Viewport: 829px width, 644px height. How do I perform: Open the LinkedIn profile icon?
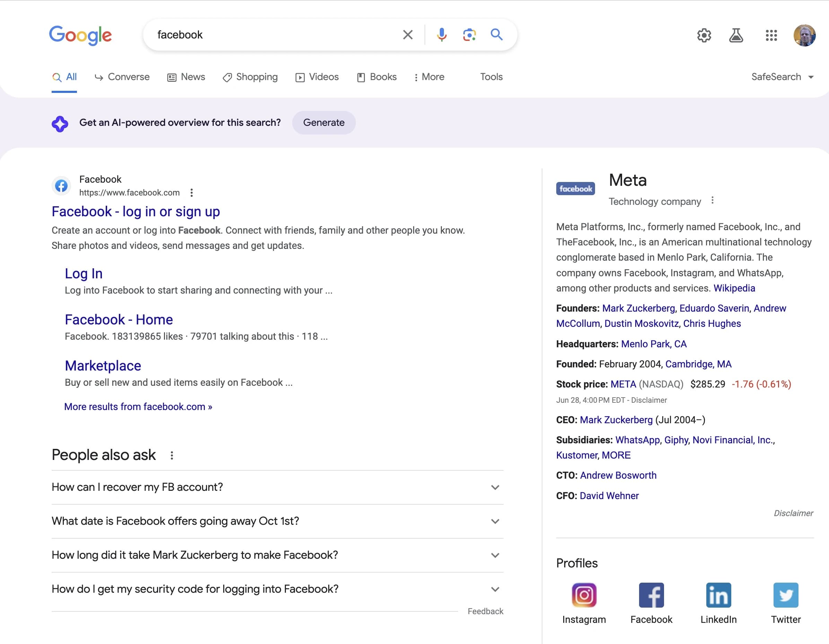click(x=718, y=595)
